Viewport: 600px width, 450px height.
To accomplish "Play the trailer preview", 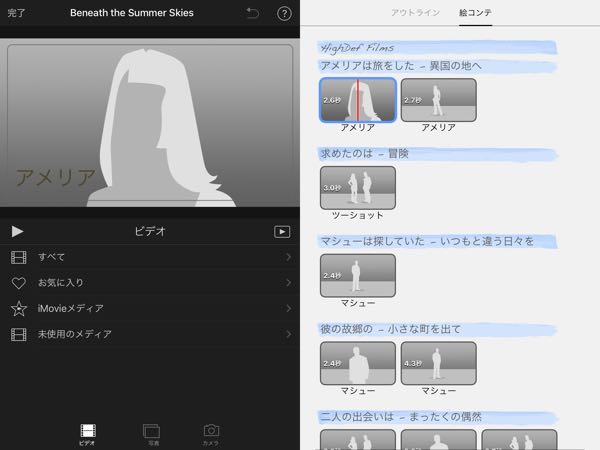I will [x=17, y=231].
